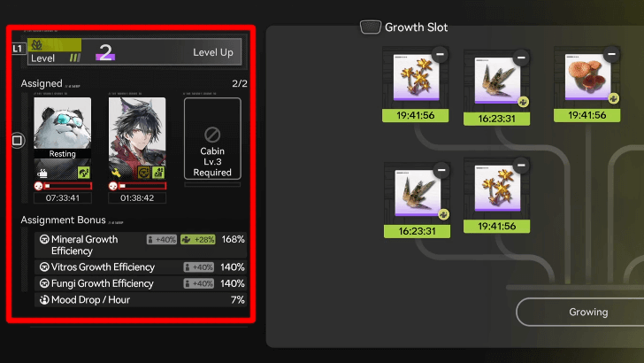Image resolution: width=644 pixels, height=363 pixels.
Task: Remove the red mushroom growth slot
Action: click(611, 54)
